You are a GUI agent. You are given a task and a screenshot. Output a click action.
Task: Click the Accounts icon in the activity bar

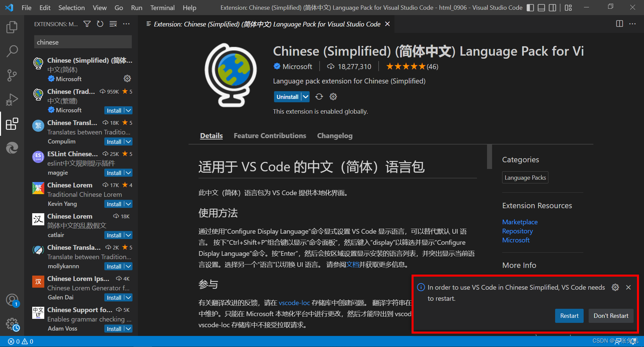click(12, 300)
